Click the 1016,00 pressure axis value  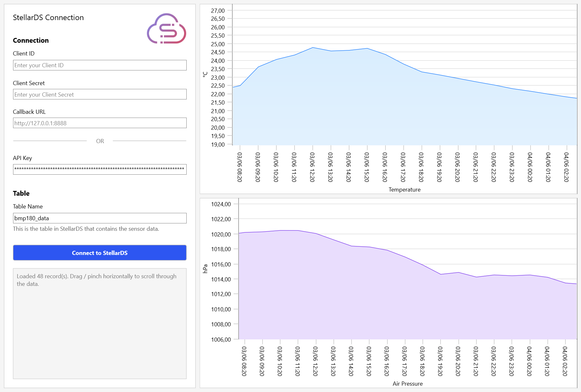coord(221,264)
